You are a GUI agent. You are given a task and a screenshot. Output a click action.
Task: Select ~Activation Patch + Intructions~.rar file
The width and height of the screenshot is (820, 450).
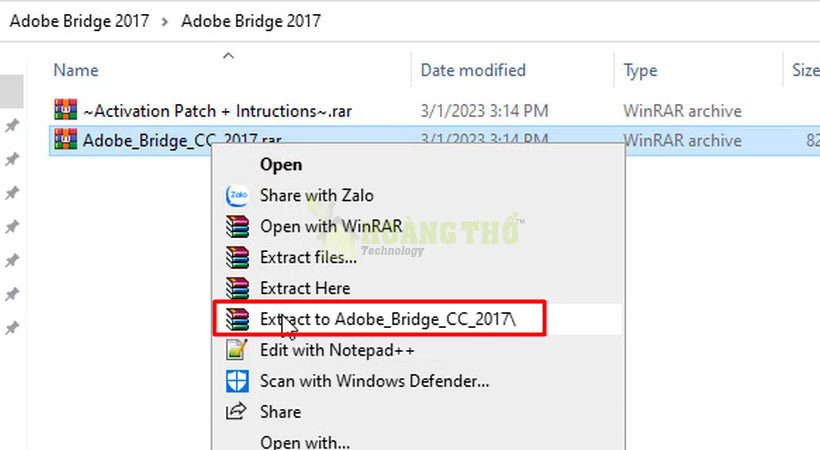217,111
